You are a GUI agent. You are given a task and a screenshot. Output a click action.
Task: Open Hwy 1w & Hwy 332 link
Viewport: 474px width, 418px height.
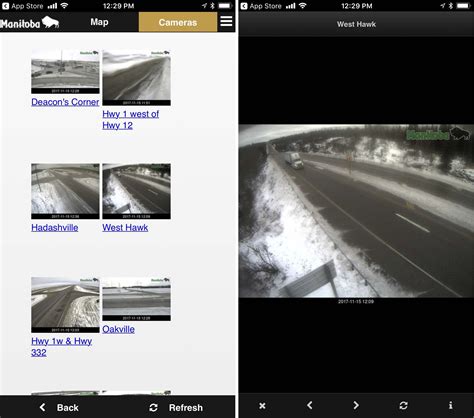pyautogui.click(x=61, y=347)
